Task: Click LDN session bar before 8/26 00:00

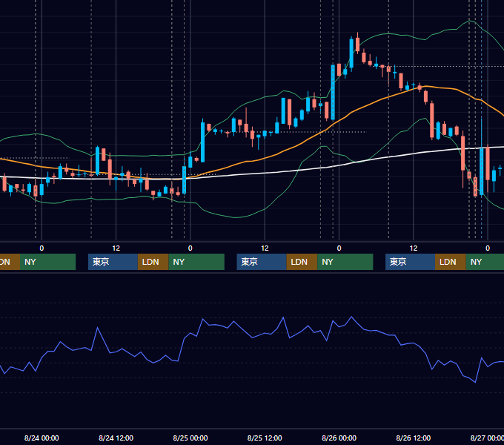Action: tap(302, 262)
